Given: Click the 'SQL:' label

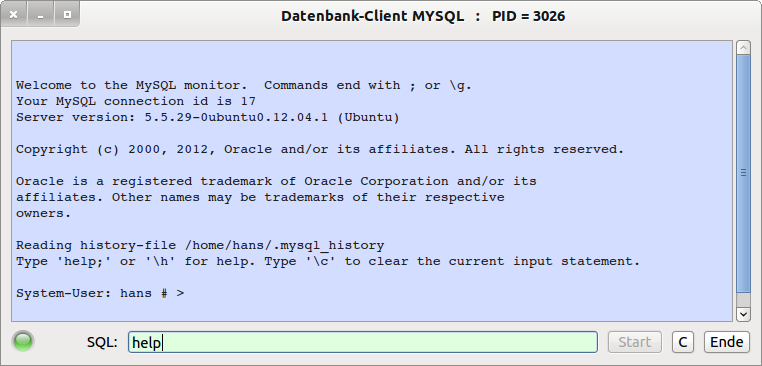Looking at the screenshot, I should pos(102,342).
